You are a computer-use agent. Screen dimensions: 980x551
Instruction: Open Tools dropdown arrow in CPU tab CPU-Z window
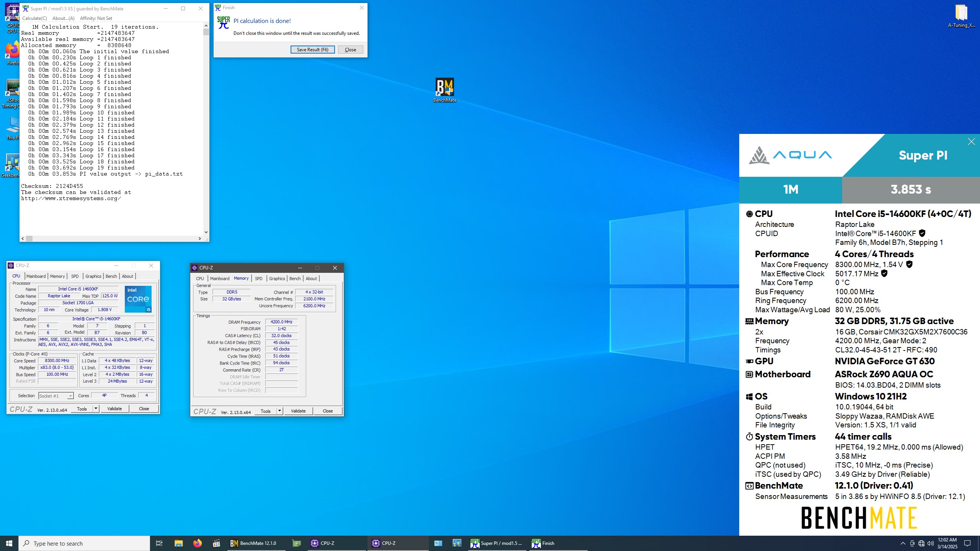tap(96, 409)
